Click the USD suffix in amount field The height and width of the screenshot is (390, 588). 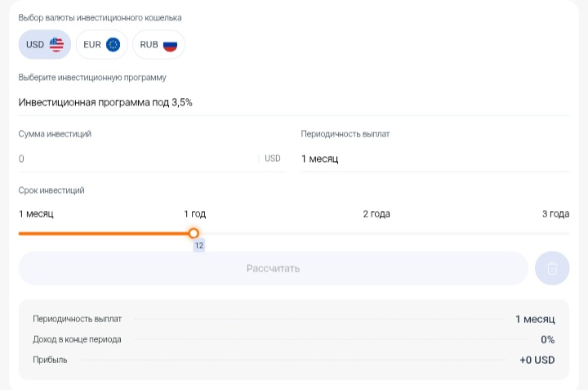coord(273,159)
